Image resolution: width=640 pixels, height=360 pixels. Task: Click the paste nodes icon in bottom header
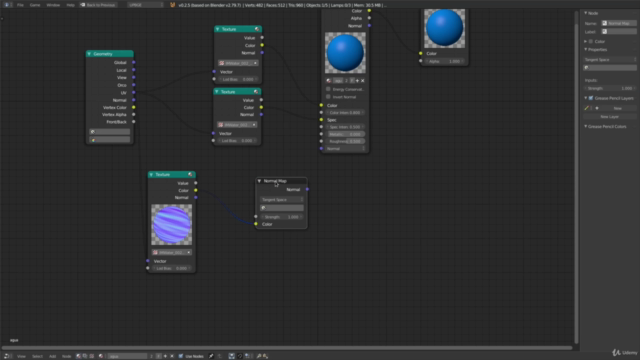click(x=265, y=356)
